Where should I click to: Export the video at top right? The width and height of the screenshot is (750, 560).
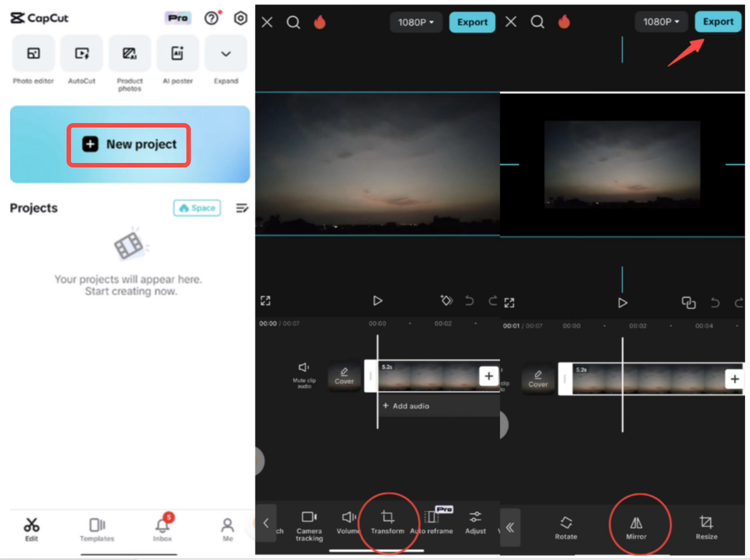coord(718,22)
